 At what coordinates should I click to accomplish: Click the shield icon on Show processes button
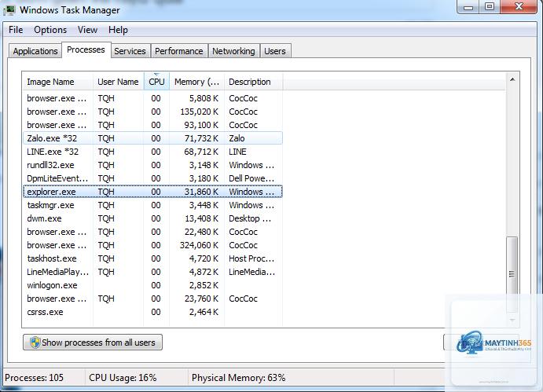(35, 343)
